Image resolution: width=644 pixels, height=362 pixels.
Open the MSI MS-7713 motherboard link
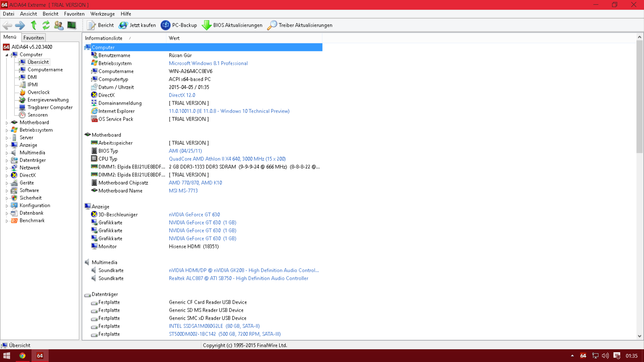pos(183,191)
